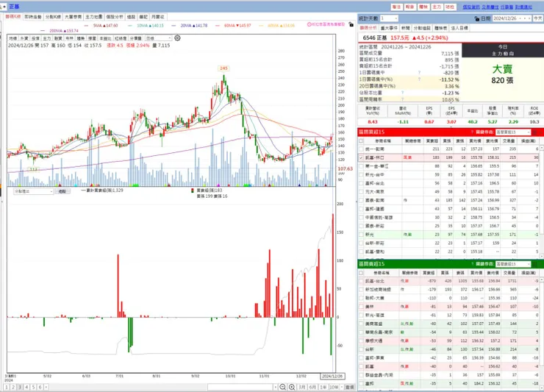This screenshot has width=544, height=392.
Task: Click the bottom input box beside the zoom icons
Action: pyautogui.click(x=240, y=387)
